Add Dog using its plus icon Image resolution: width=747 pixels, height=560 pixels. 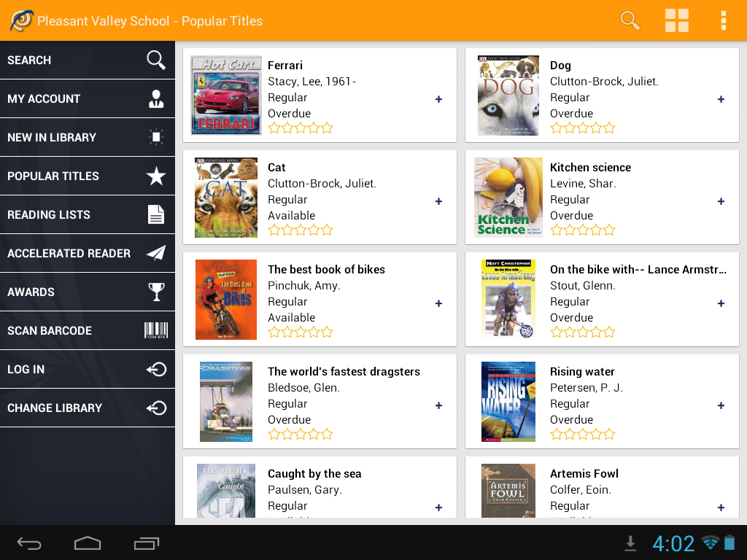(721, 99)
